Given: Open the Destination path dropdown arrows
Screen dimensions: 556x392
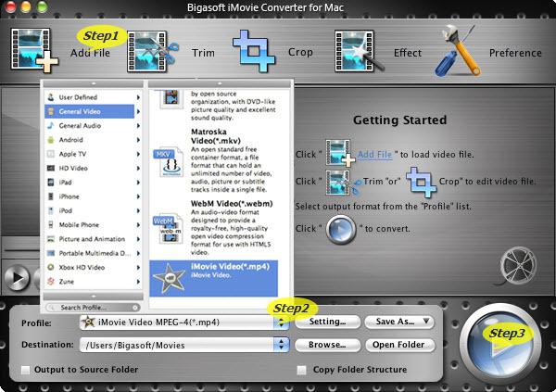Looking at the screenshot, I should click(281, 345).
